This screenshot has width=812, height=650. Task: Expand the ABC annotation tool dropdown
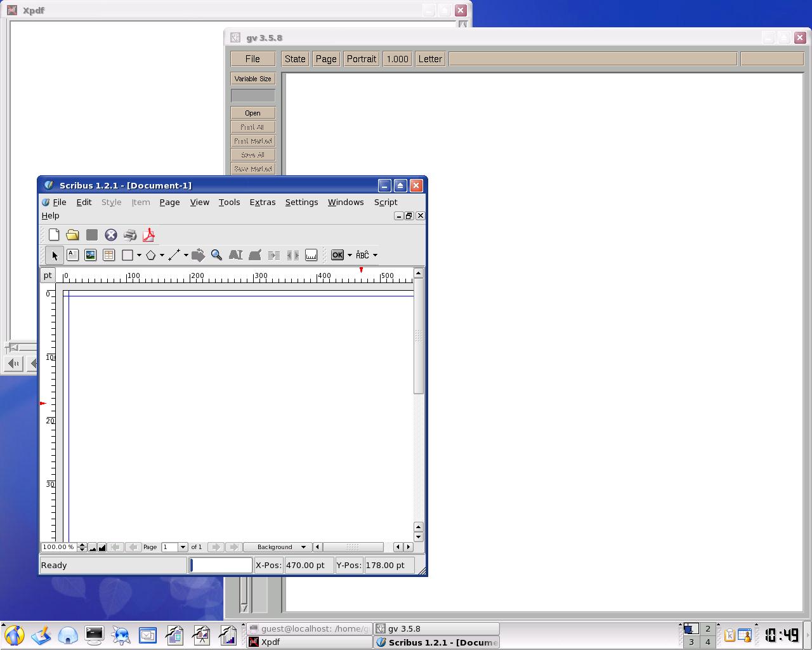[x=375, y=255]
